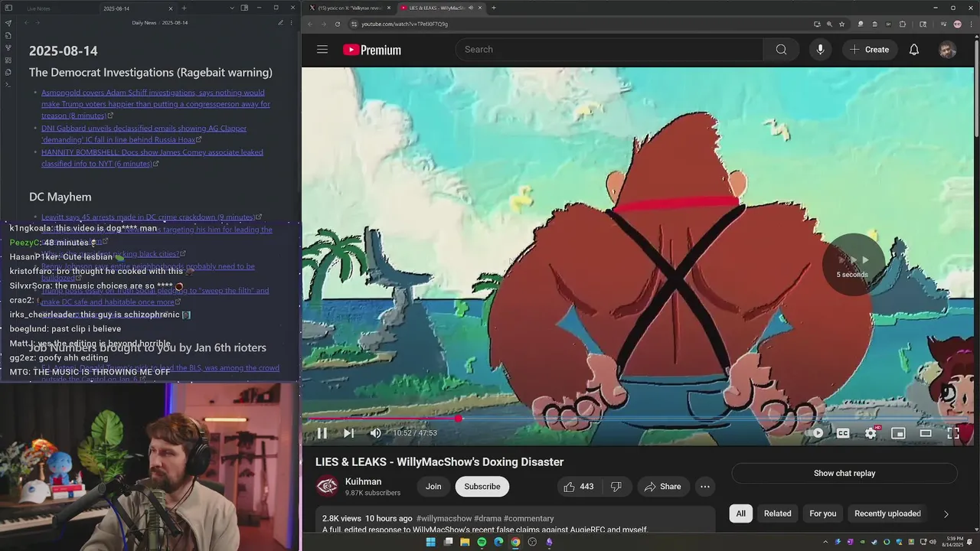Open the YouTube Create menu
This screenshot has width=980, height=551.
(870, 50)
